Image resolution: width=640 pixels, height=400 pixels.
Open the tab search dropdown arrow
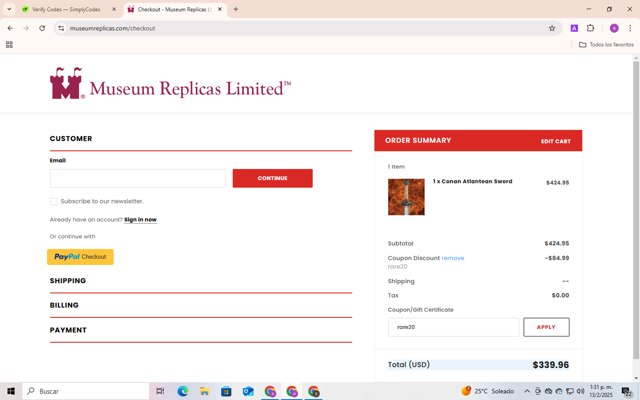pos(9,9)
